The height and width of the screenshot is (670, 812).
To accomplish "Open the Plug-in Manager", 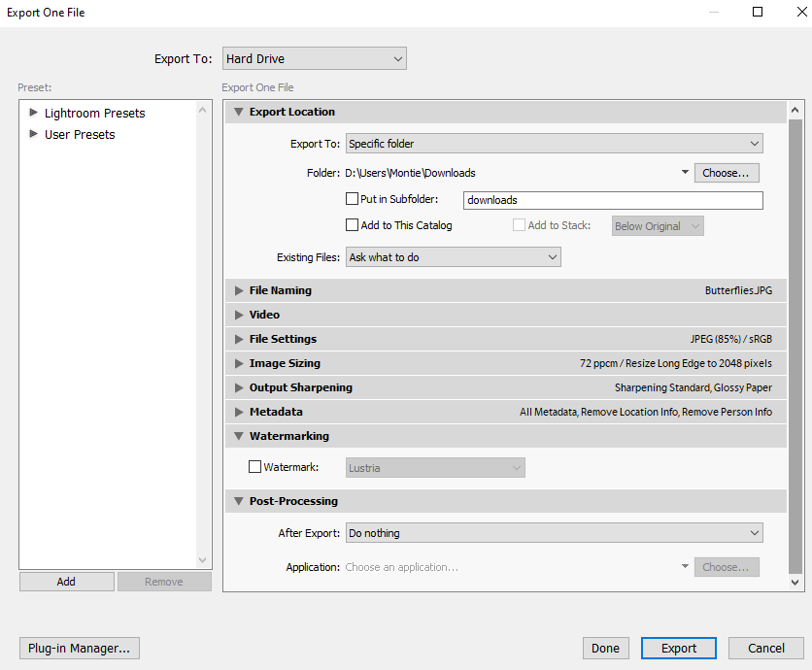I will click(79, 648).
